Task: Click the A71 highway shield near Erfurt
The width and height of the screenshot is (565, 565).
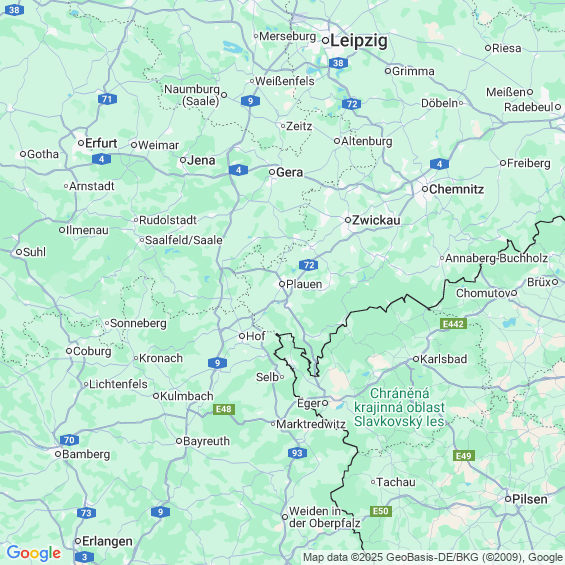Action: (107, 99)
